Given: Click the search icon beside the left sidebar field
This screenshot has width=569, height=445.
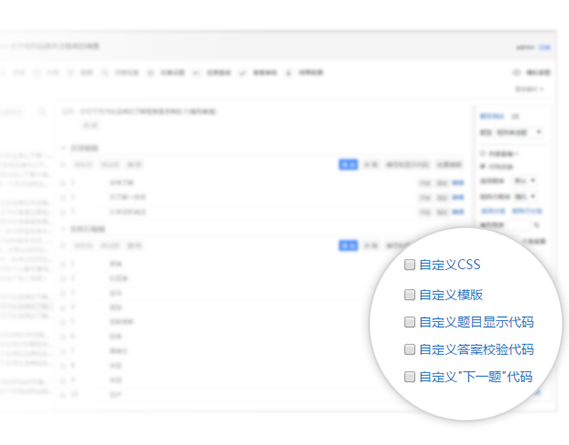Looking at the screenshot, I should [42, 112].
